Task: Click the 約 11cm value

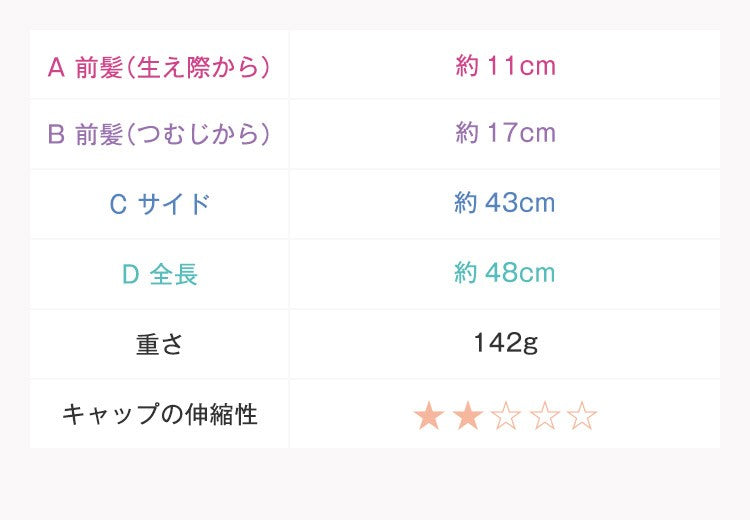Action: [505, 67]
